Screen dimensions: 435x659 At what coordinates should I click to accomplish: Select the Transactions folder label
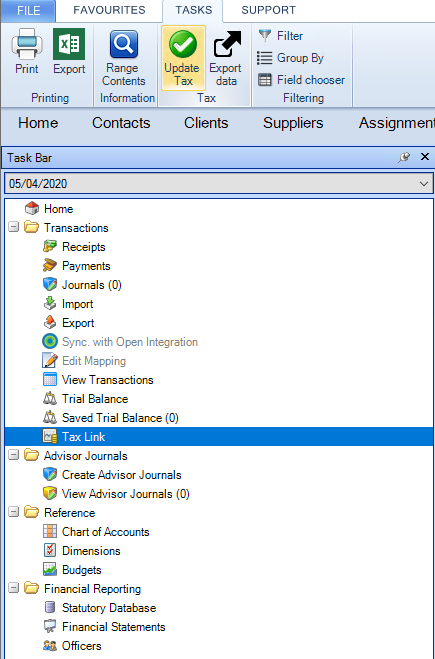(76, 228)
